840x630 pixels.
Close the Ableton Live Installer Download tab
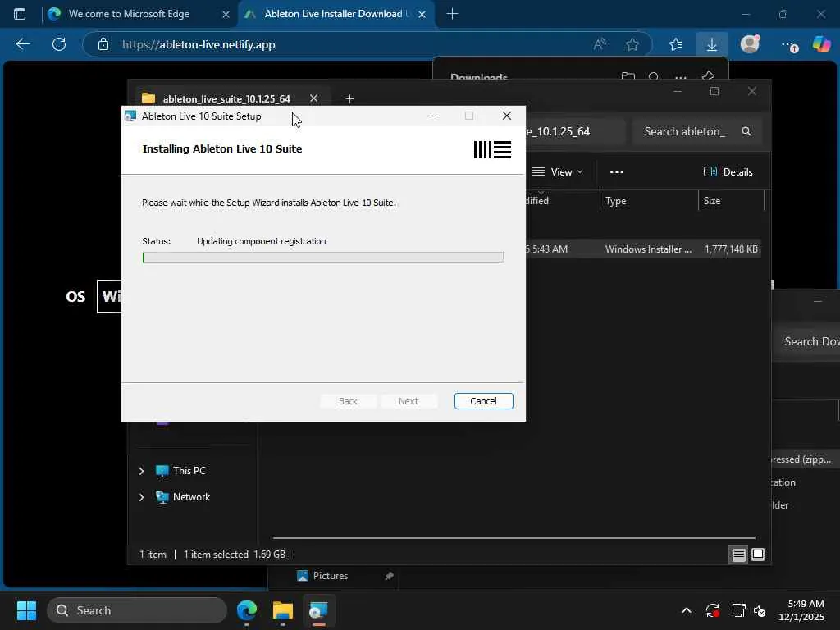422,15
